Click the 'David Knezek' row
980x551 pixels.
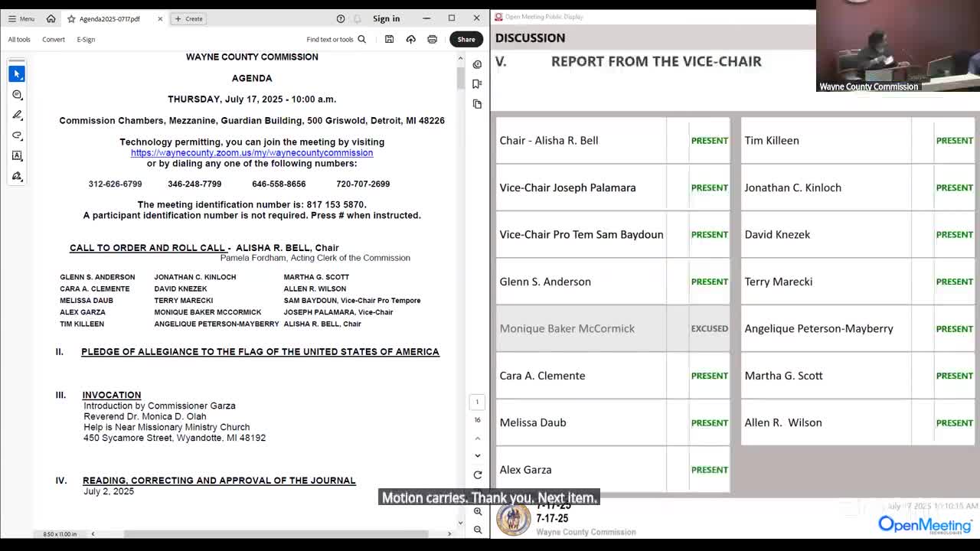857,234
